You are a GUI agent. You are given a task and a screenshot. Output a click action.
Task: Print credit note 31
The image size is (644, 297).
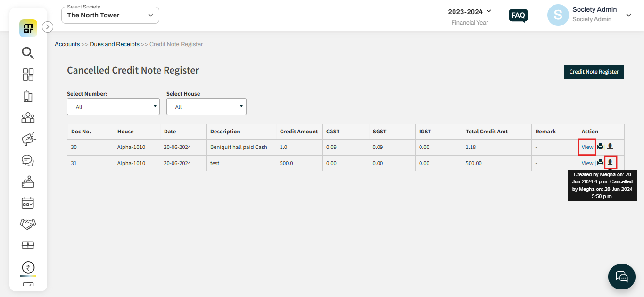pyautogui.click(x=600, y=163)
